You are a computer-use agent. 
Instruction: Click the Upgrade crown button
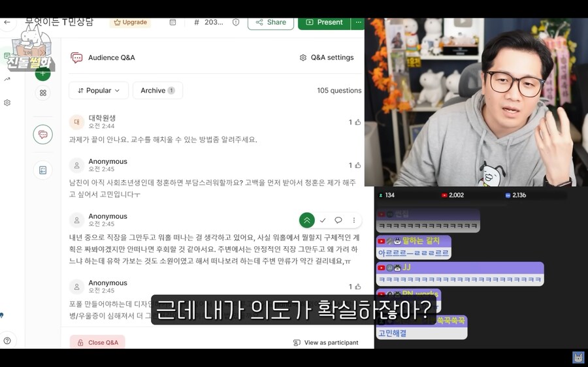click(130, 22)
